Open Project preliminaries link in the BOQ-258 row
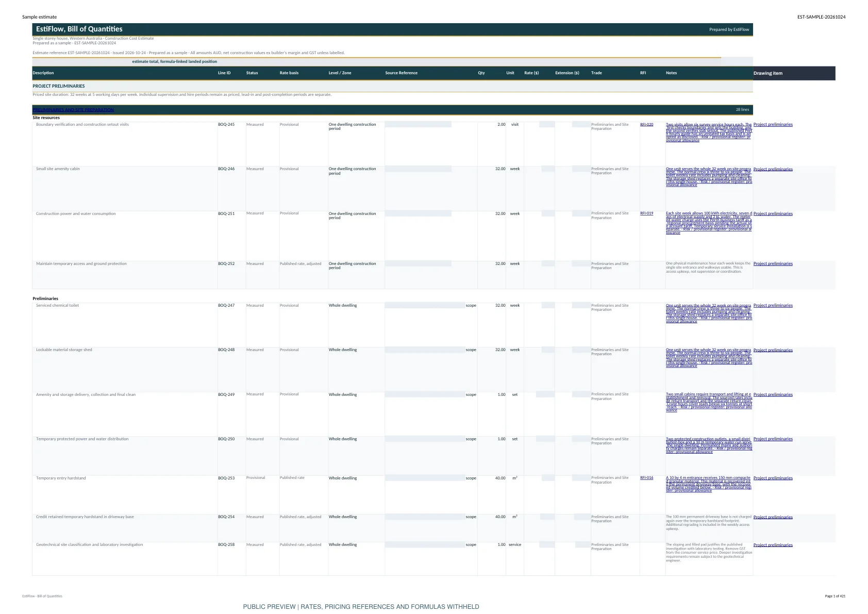The width and height of the screenshot is (868, 614). click(773, 545)
